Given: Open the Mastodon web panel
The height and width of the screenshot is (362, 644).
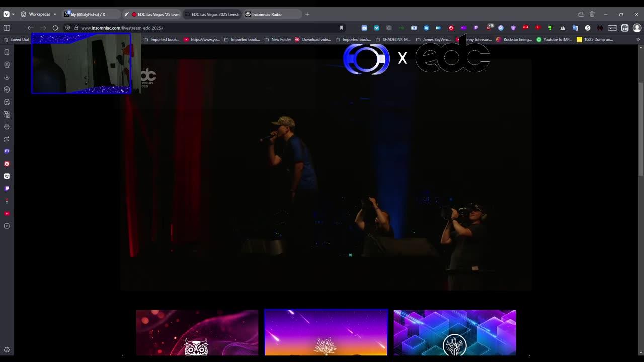Looking at the screenshot, I should (7, 151).
